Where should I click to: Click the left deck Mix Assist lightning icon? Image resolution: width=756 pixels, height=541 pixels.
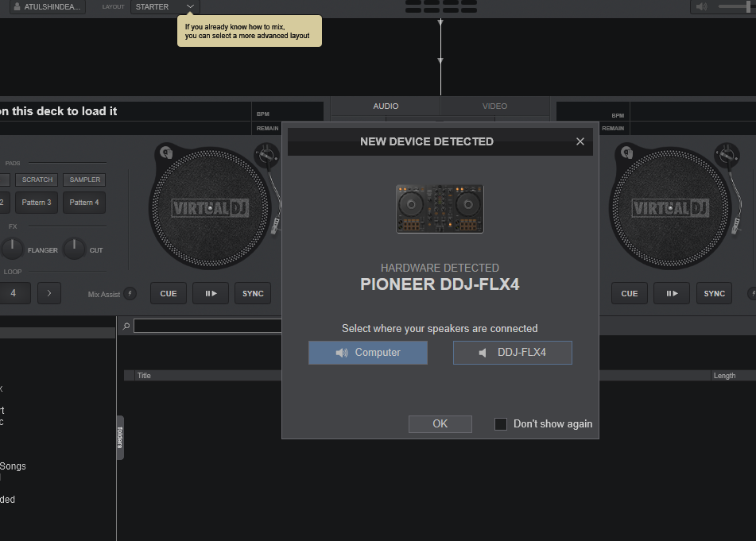130,294
